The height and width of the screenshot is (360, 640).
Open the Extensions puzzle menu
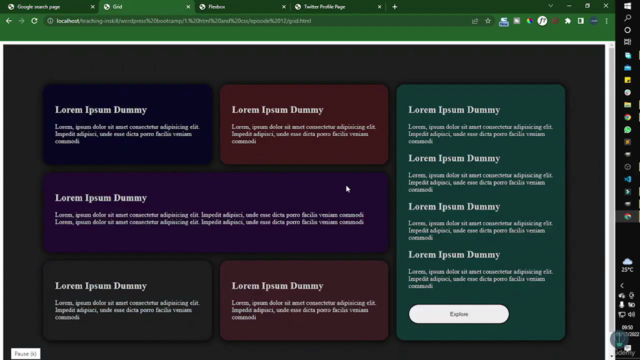568,21
